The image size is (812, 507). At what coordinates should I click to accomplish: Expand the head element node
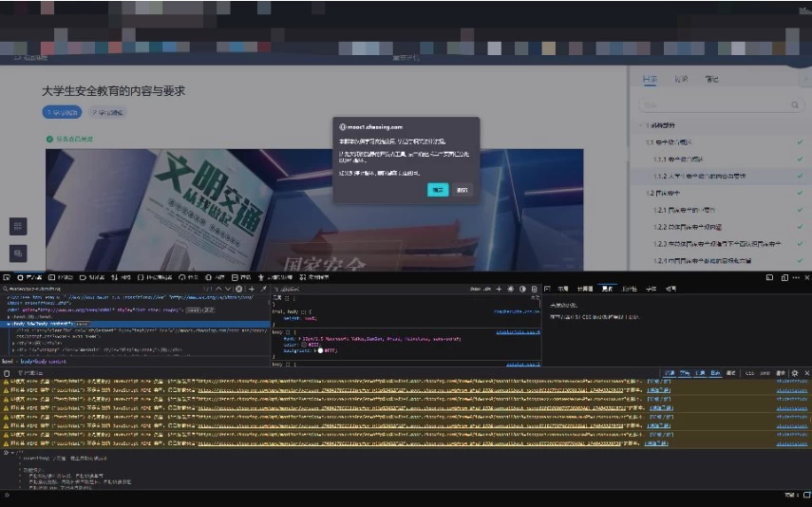pyautogui.click(x=9, y=316)
